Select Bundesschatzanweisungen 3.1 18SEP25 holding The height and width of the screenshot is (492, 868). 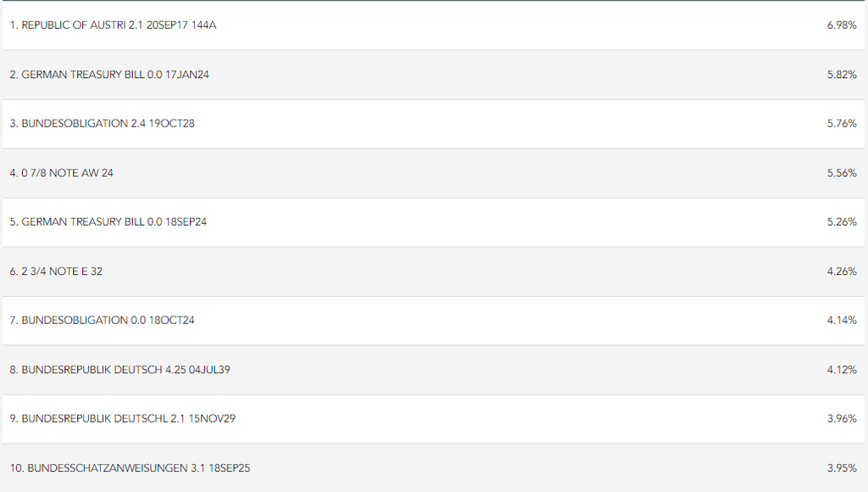(x=130, y=468)
